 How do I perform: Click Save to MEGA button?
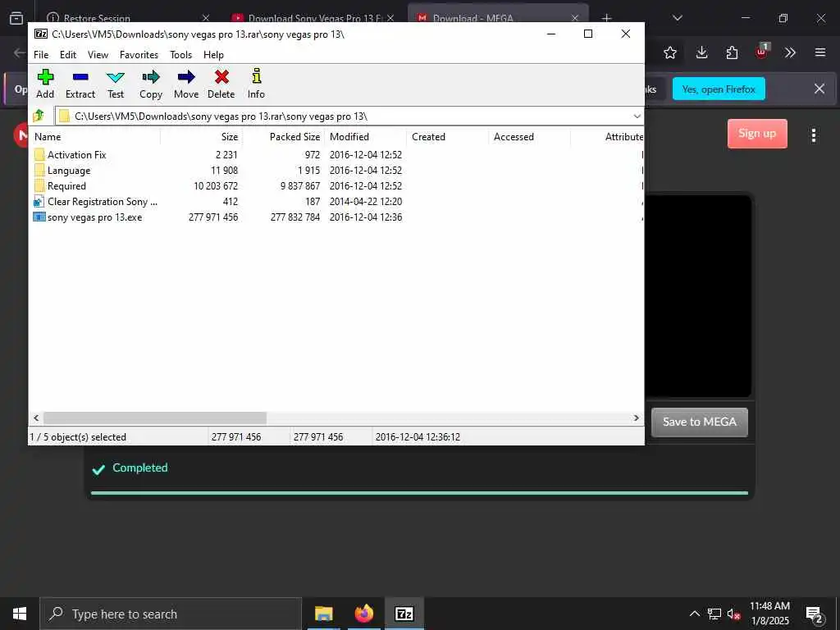tap(699, 422)
